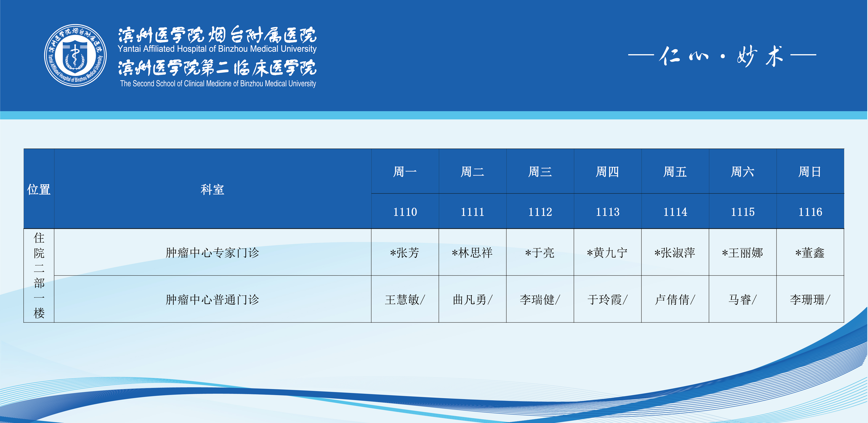This screenshot has width=868, height=423.
Task: Select expert doctor '*王丽娜' cell
Action: (742, 253)
